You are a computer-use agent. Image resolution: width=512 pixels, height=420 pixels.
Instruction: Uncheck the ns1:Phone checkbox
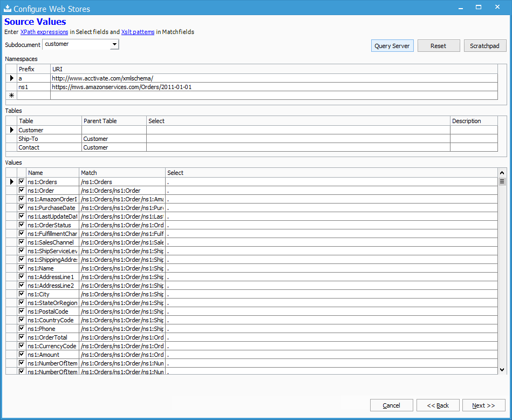tap(22, 328)
